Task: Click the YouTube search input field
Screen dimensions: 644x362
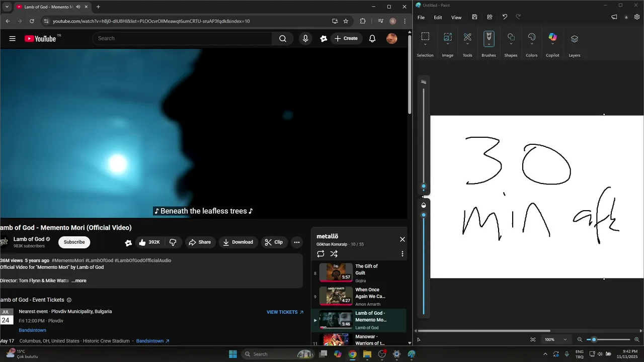Action: click(182, 38)
